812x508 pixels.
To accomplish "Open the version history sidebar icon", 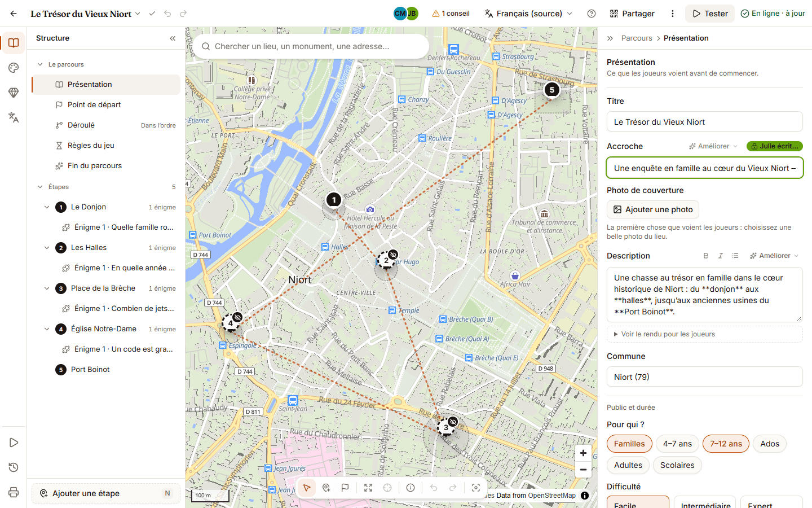I will pyautogui.click(x=14, y=467).
